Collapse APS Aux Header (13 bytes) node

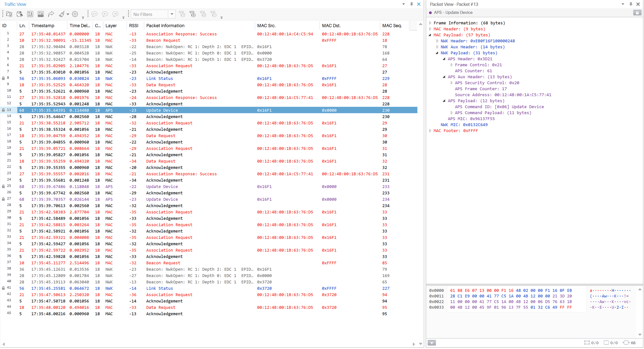click(445, 77)
